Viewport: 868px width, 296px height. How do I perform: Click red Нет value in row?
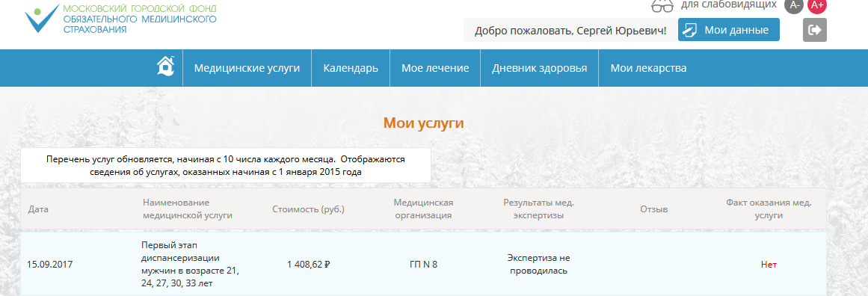pos(769,265)
